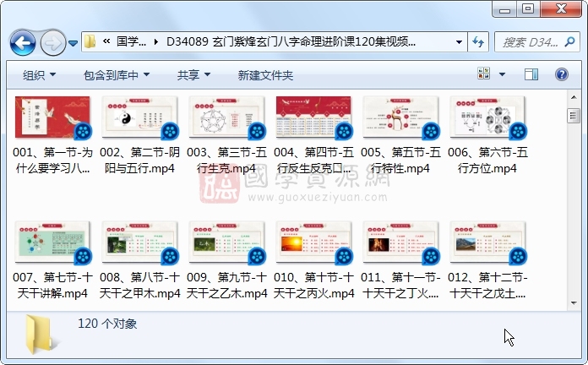Select video thumbnail 012 十天干之戊土
588x365 pixels.
[487, 242]
